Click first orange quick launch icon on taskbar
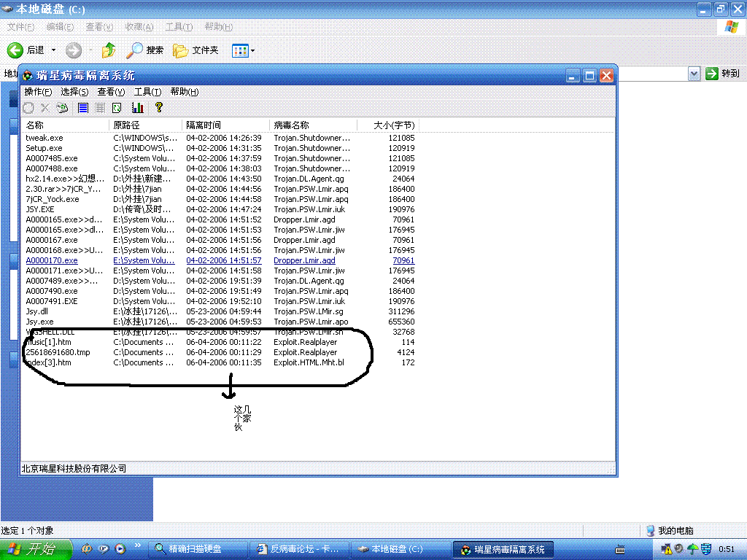Image resolution: width=747 pixels, height=560 pixels. [87, 549]
